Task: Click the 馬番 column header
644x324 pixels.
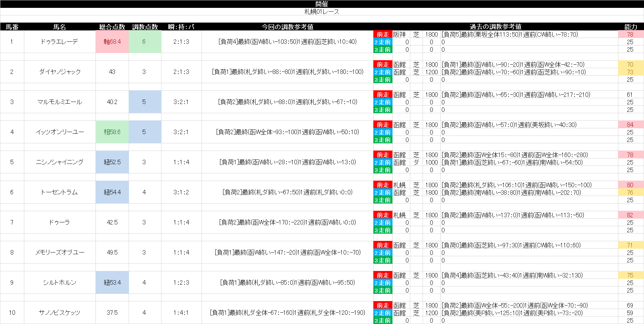Action: pyautogui.click(x=12, y=27)
